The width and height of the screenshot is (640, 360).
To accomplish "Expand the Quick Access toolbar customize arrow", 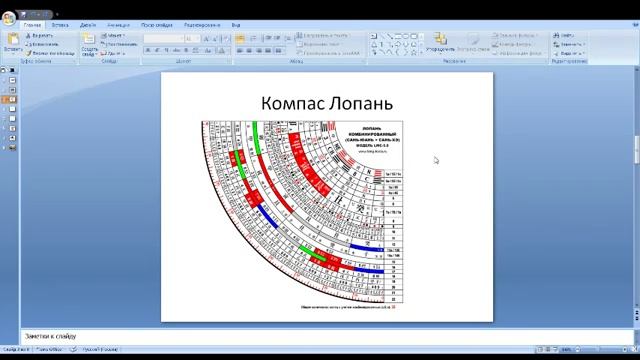I will 57,15.
